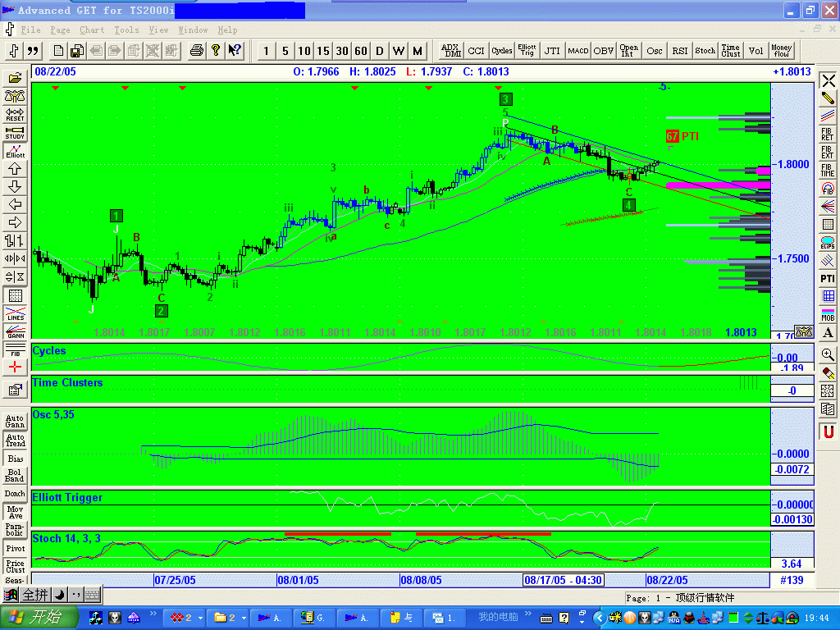Select the text annotation A tool
840x630 pixels.
(x=828, y=333)
